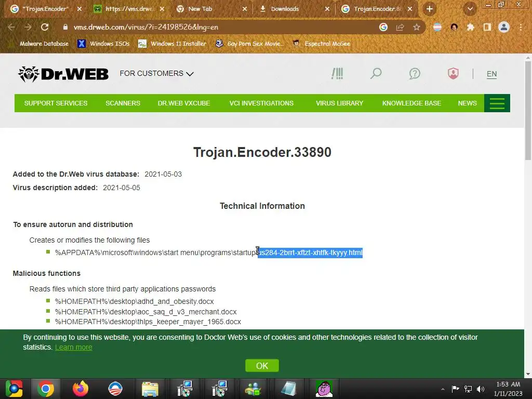Click aoc_saq_d_v3_merchant.docx path line
The image size is (532, 399).
point(146,312)
